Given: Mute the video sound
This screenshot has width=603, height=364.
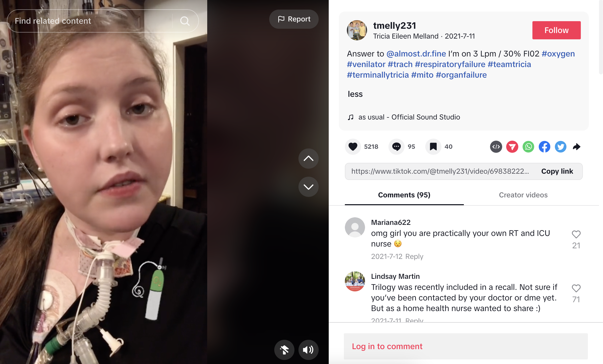Looking at the screenshot, I should click(308, 350).
